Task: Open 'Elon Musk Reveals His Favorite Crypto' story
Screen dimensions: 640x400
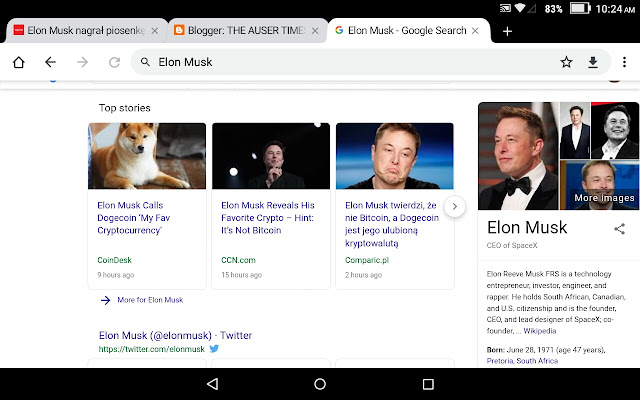Action: [268, 218]
